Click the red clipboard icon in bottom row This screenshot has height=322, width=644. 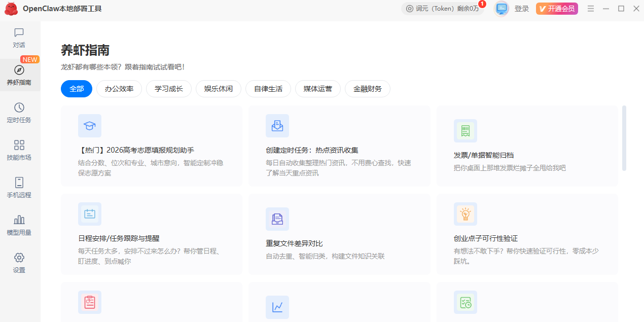[90, 302]
